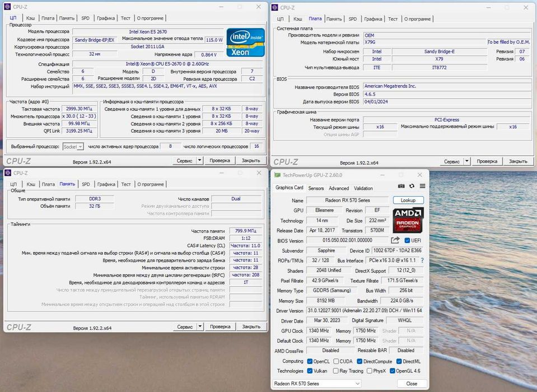
Task: Click the Intel Xeon inside logo
Action: [246, 43]
